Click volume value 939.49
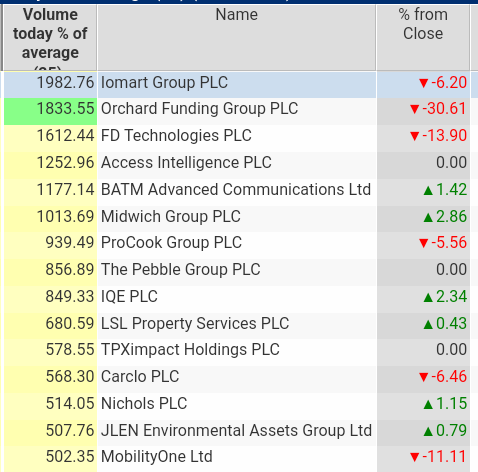 click(x=70, y=243)
